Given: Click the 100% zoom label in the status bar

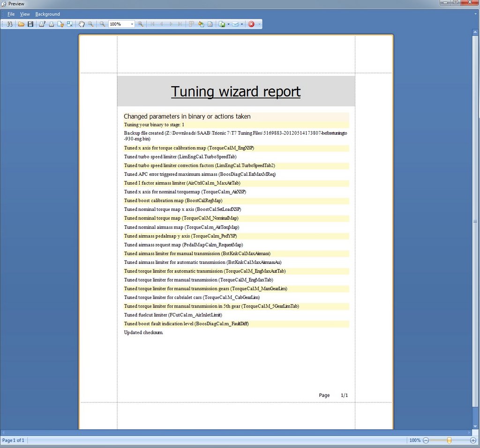Looking at the screenshot, I should [415, 440].
